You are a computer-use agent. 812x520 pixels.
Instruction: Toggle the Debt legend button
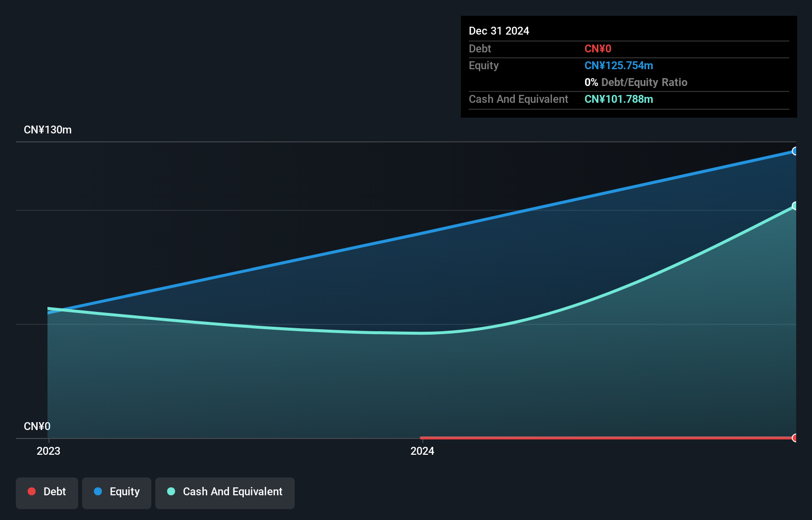coord(47,492)
